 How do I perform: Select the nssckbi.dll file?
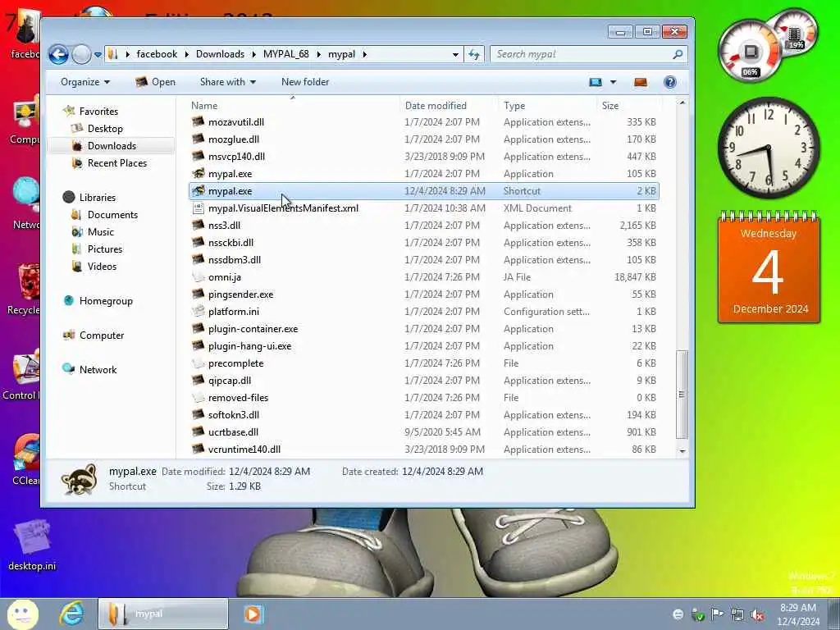[x=231, y=243]
